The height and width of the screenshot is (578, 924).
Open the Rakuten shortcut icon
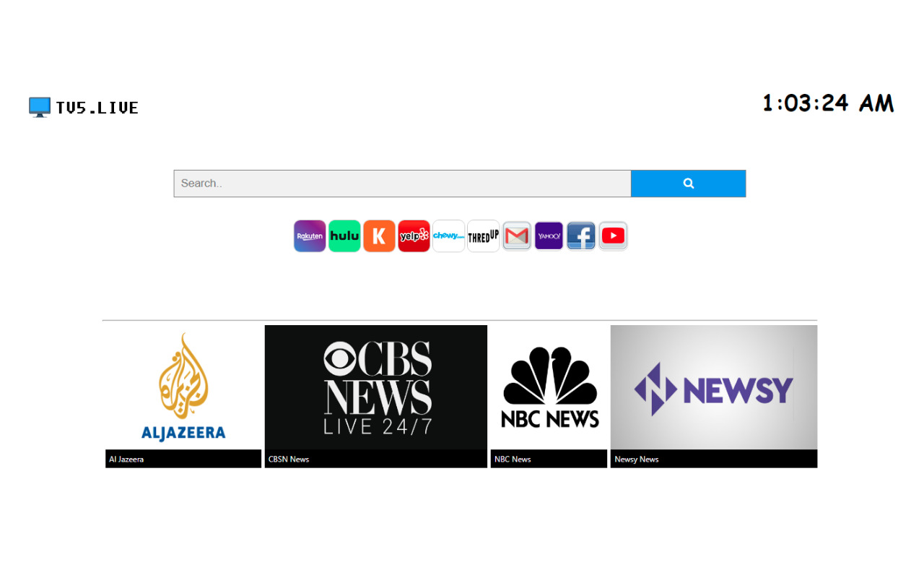point(310,236)
